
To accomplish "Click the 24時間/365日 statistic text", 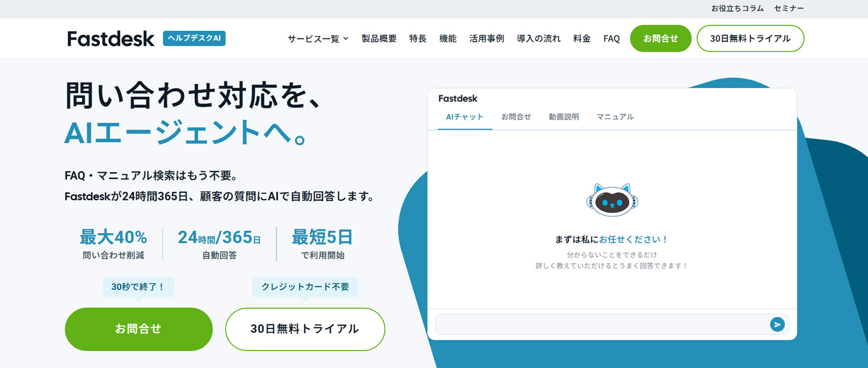I will pyautogui.click(x=219, y=237).
